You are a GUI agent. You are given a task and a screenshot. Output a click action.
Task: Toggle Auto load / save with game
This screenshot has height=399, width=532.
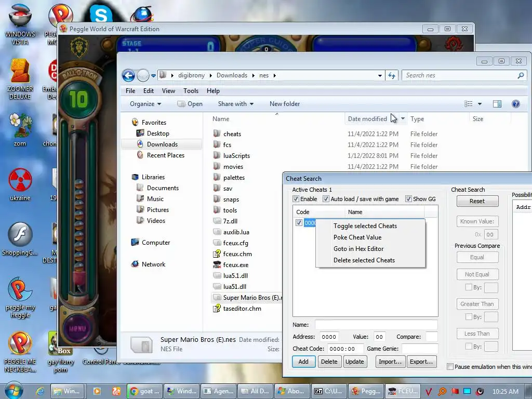coord(326,199)
